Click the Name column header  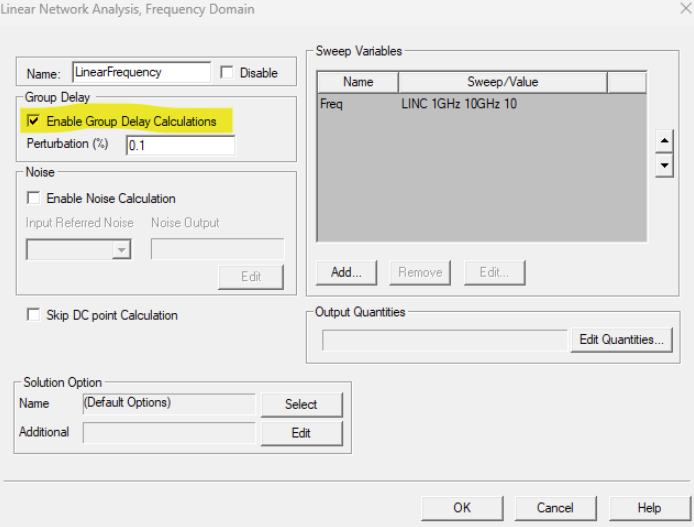(358, 83)
